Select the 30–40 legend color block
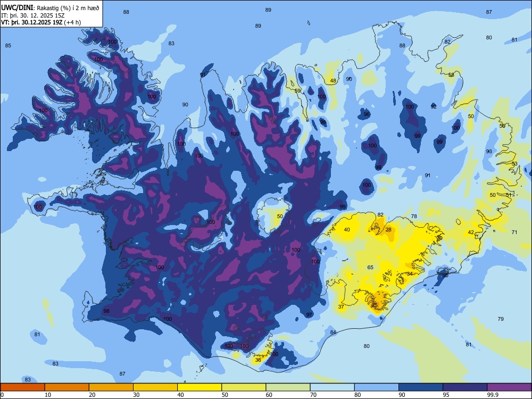The height and width of the screenshot is (399, 532). coord(155,387)
